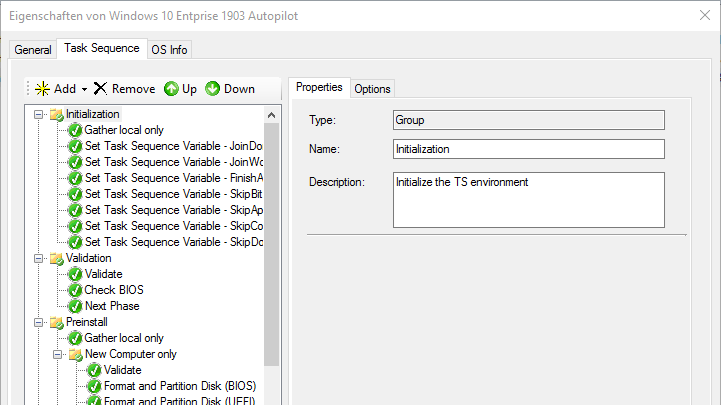Click the green Down arrow icon
721x405 pixels.
pos(212,88)
